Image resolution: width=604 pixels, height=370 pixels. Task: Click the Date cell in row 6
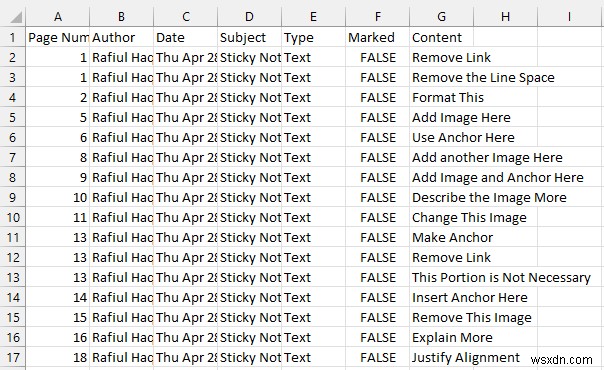(x=186, y=137)
